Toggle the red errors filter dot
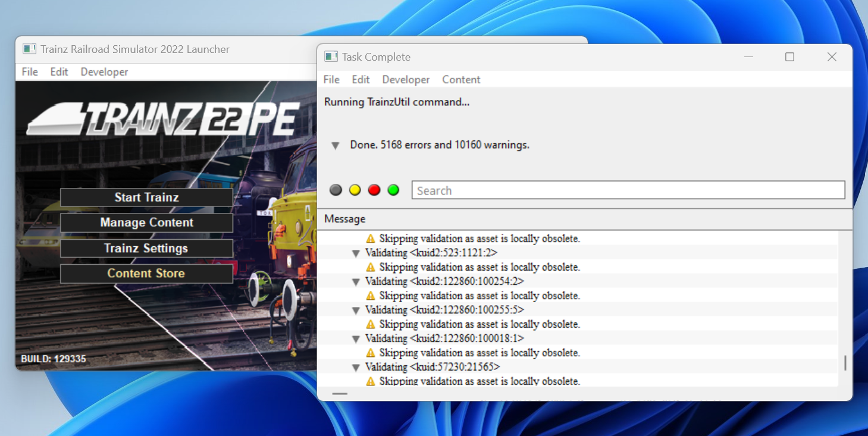Screen dimensions: 868x436 (x=374, y=190)
